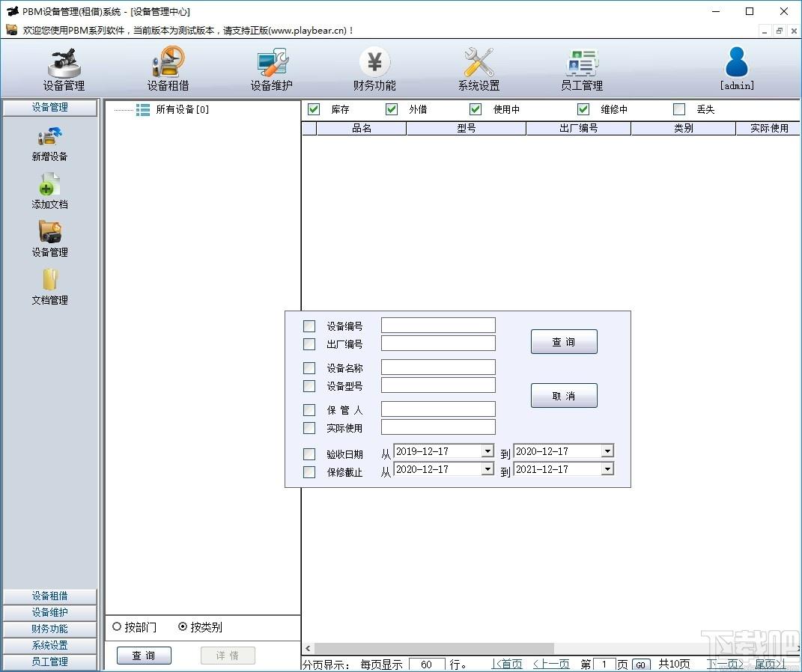
Task: Open the 系统设置 tools icon
Action: pyautogui.click(x=479, y=62)
